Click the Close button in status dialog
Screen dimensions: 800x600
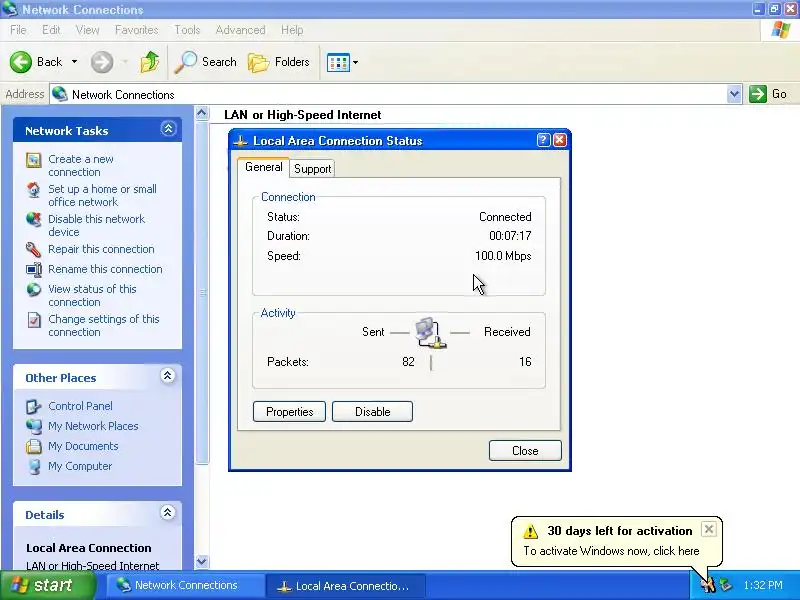pyautogui.click(x=525, y=451)
